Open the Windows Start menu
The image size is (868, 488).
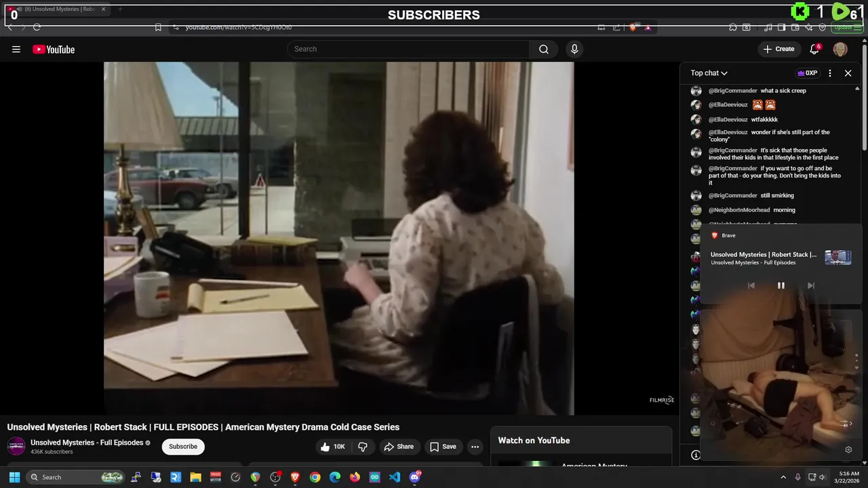point(14,477)
